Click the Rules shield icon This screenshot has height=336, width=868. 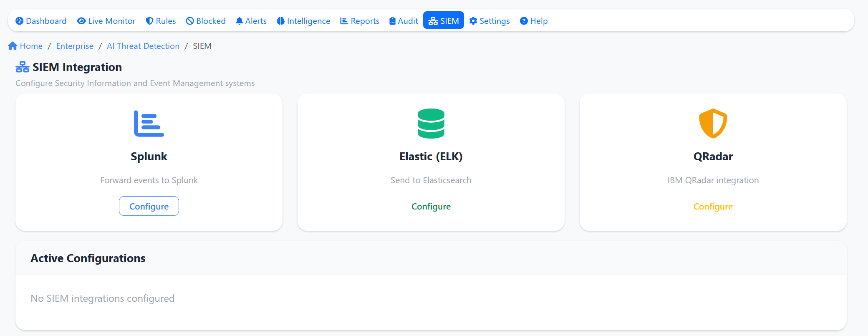[x=149, y=21]
